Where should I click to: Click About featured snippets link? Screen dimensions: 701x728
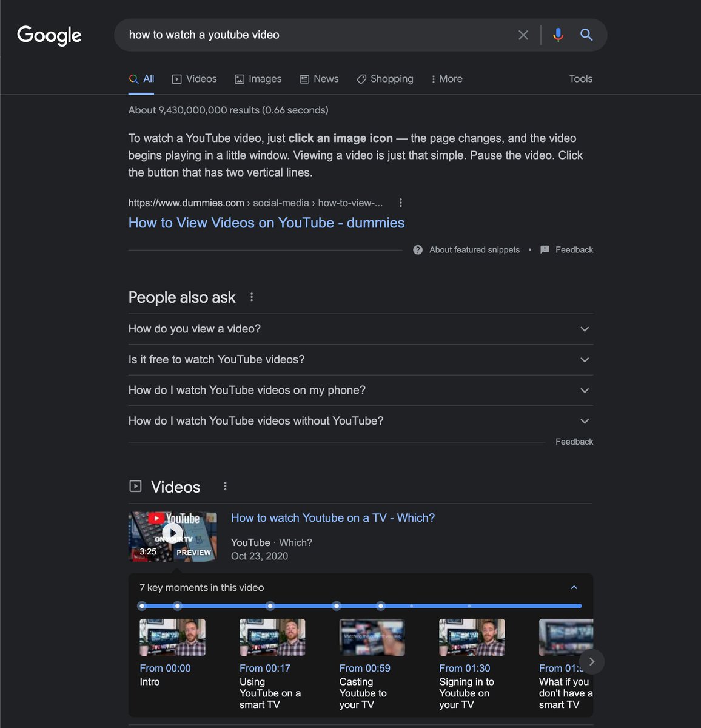coord(474,250)
